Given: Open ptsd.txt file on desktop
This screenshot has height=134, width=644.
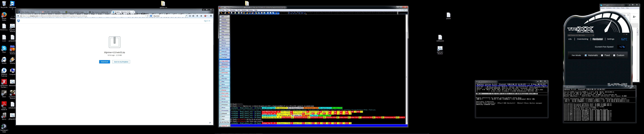Looking at the screenshot, I should coord(448,16).
